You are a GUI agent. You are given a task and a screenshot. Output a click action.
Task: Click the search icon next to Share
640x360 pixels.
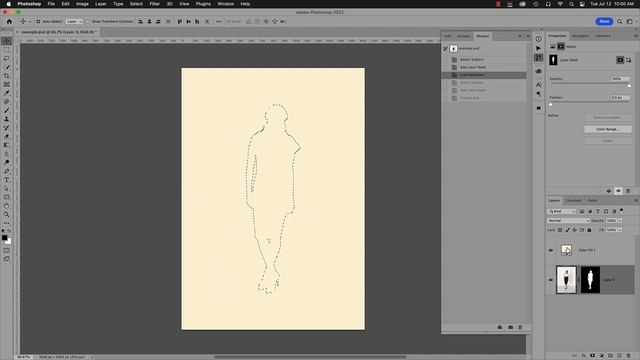[x=620, y=21]
